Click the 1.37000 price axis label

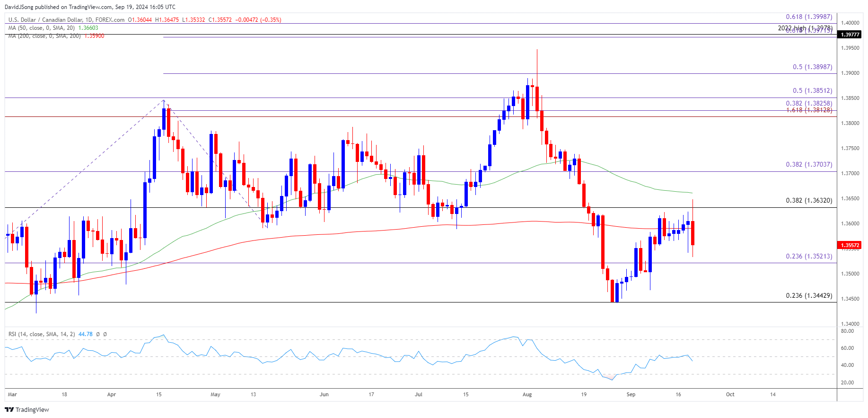pos(850,173)
